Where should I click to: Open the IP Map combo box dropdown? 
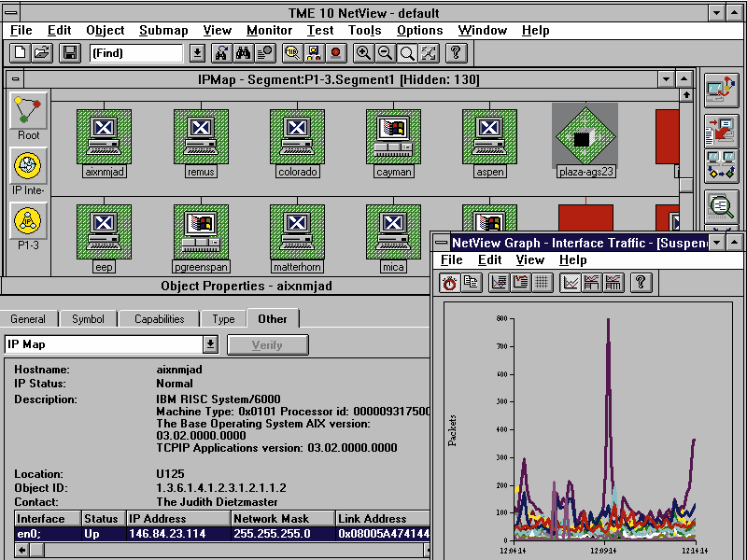(211, 344)
